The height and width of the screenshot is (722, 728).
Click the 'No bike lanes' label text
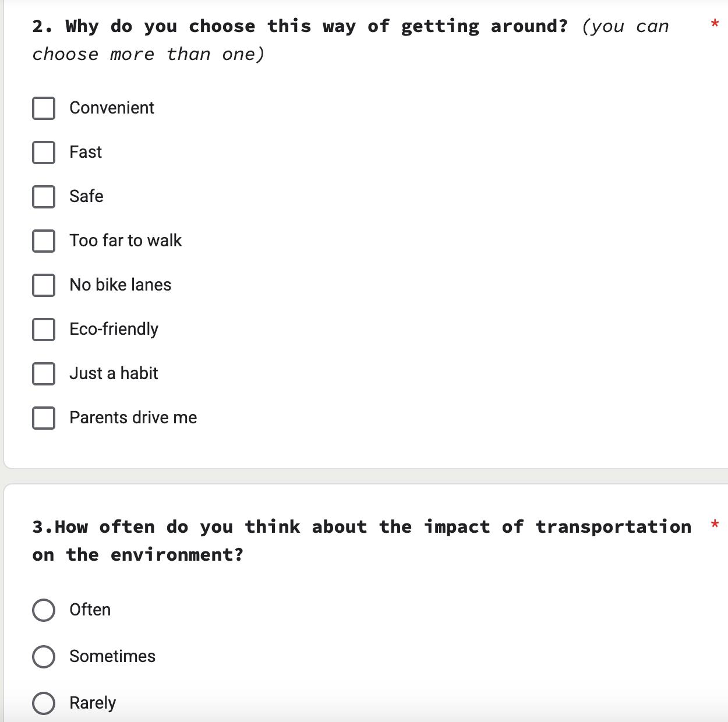(x=120, y=285)
